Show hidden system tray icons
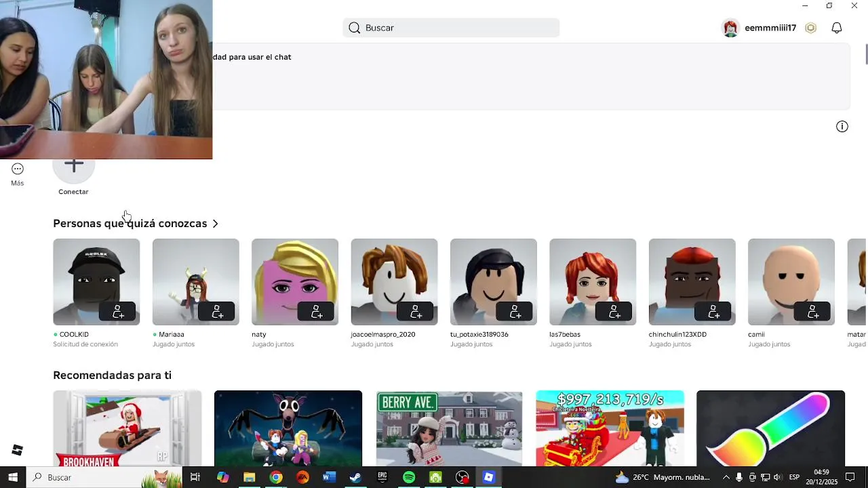 [726, 477]
